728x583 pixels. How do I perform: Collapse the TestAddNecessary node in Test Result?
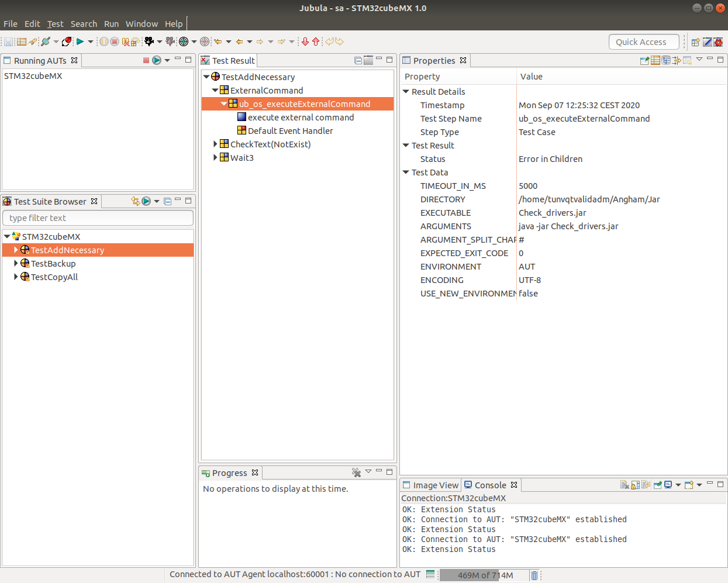pyautogui.click(x=206, y=77)
